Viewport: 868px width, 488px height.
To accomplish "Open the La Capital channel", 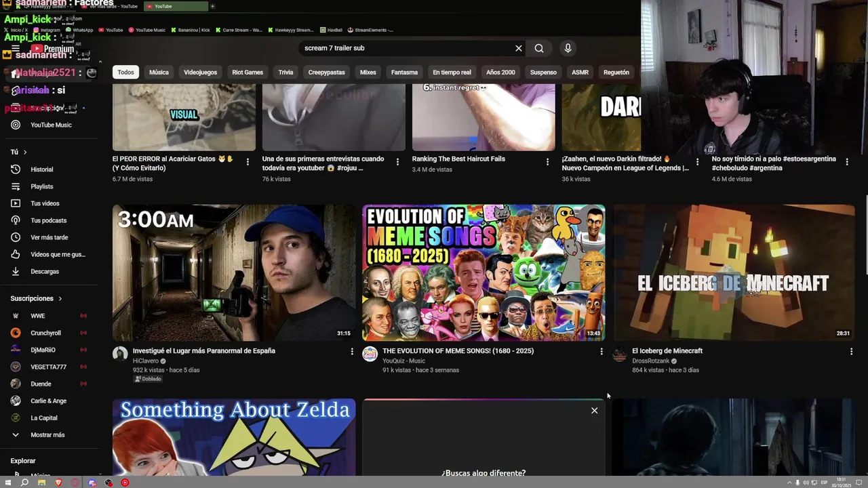I will tap(47, 418).
